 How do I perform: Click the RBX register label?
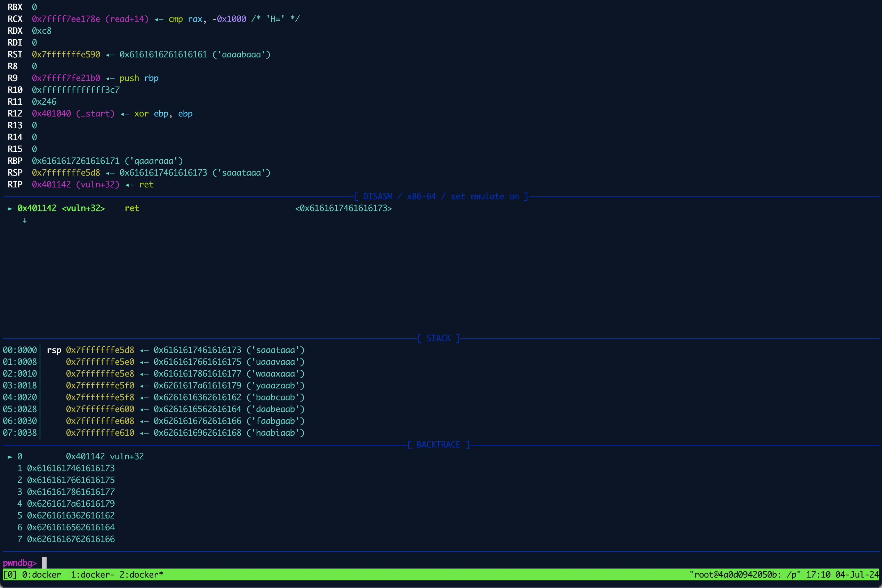[15, 7]
